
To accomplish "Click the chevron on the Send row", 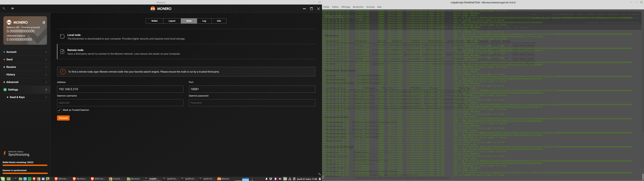I will point(46,59).
